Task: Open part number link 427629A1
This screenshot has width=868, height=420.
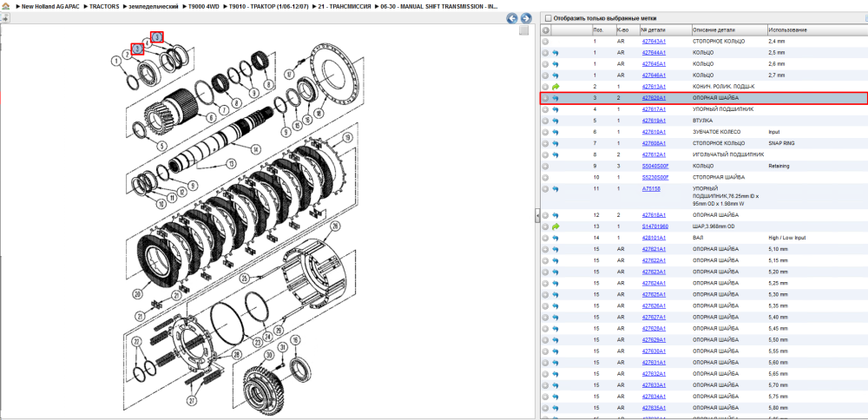Action: pyautogui.click(x=654, y=340)
